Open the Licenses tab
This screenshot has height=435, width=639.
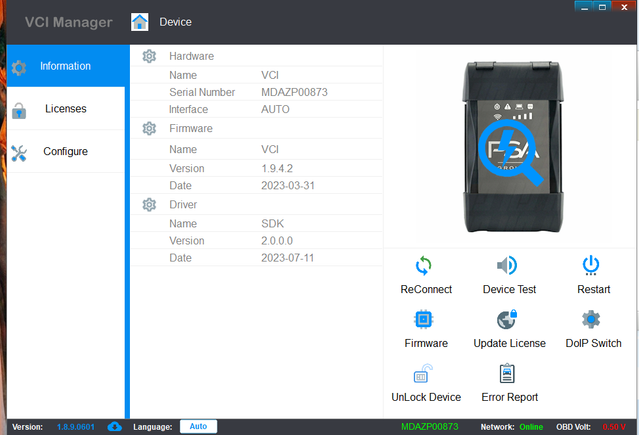(x=66, y=109)
